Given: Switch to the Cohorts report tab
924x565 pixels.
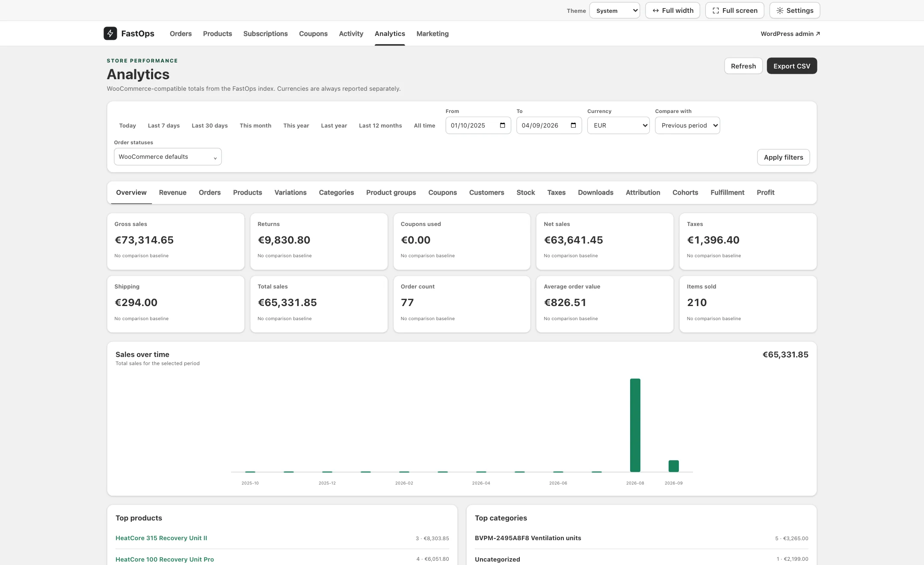Looking at the screenshot, I should click(685, 193).
